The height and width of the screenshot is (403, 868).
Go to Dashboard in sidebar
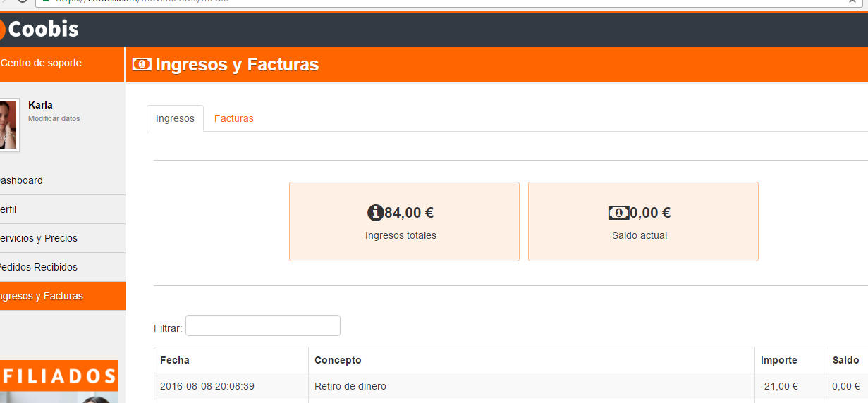21,180
